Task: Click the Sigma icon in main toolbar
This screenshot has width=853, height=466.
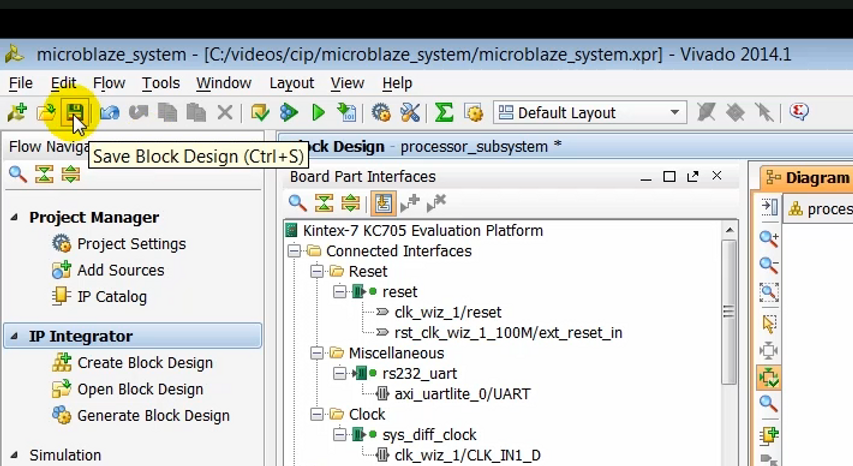Action: click(444, 113)
